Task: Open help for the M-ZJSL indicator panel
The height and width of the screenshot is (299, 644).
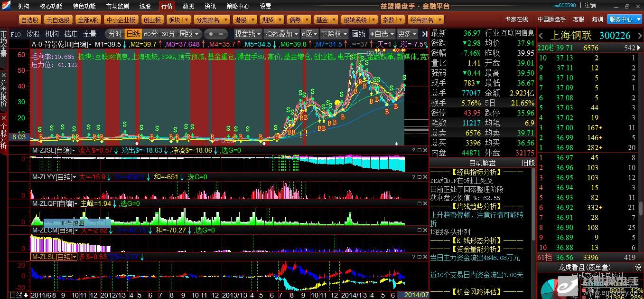Action: click(413, 150)
